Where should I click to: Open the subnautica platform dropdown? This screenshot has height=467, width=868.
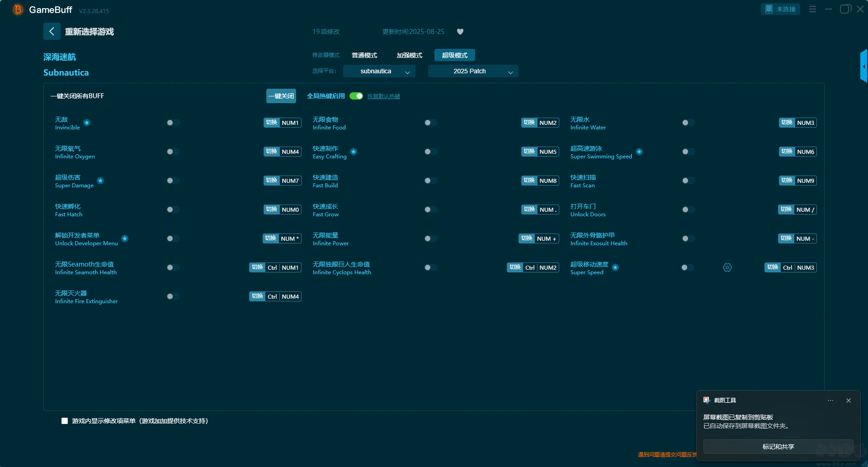tap(379, 71)
